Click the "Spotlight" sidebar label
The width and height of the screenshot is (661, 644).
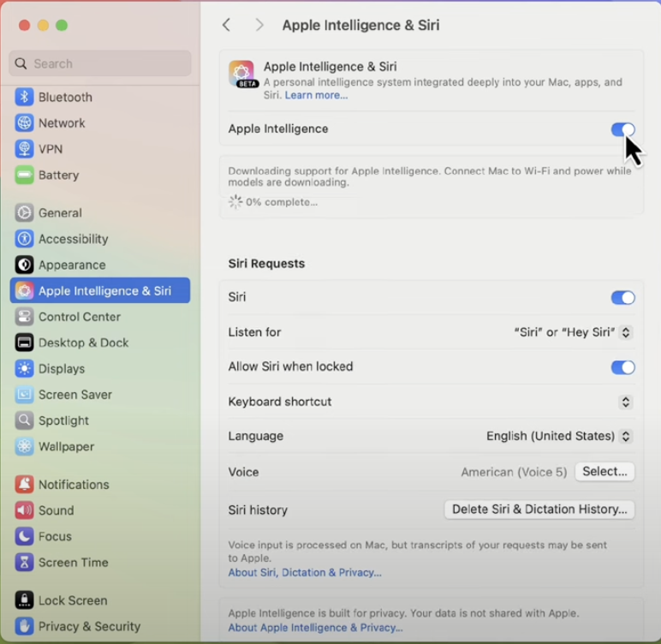[63, 420]
